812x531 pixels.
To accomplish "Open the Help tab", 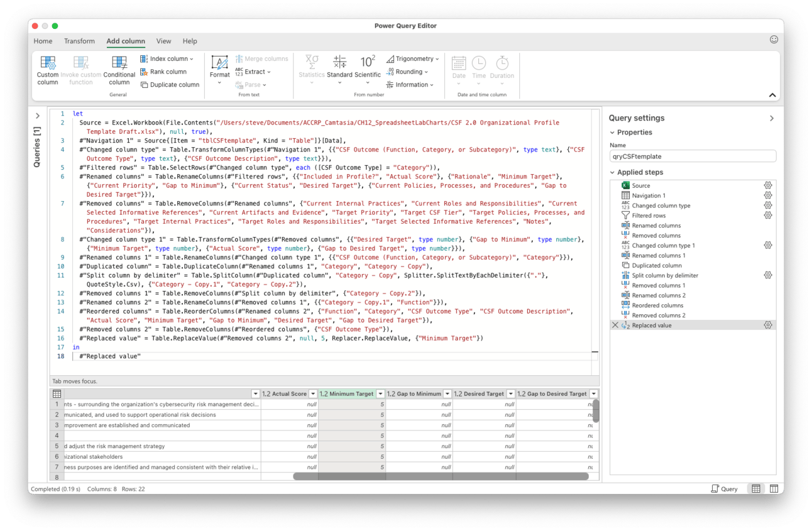I will click(x=190, y=41).
